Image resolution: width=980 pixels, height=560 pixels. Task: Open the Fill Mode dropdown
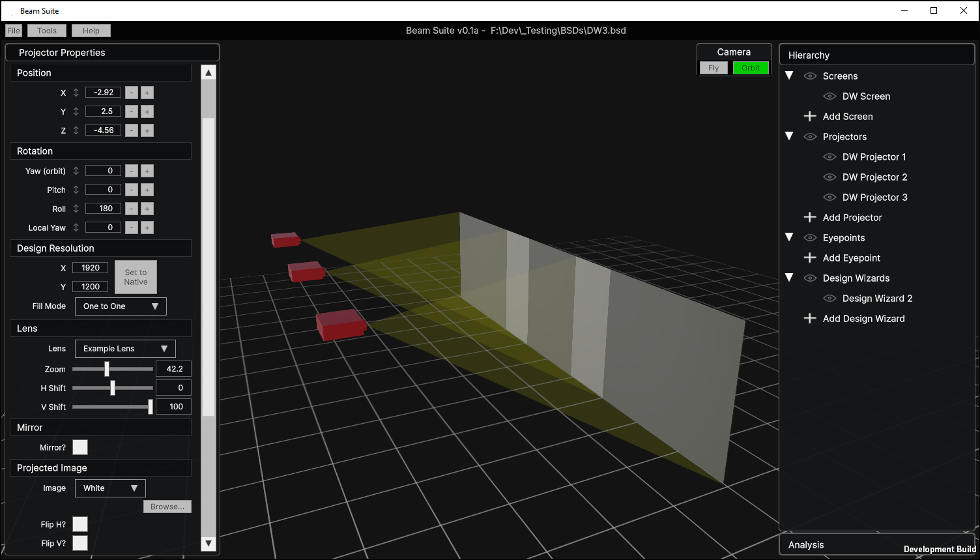click(121, 306)
